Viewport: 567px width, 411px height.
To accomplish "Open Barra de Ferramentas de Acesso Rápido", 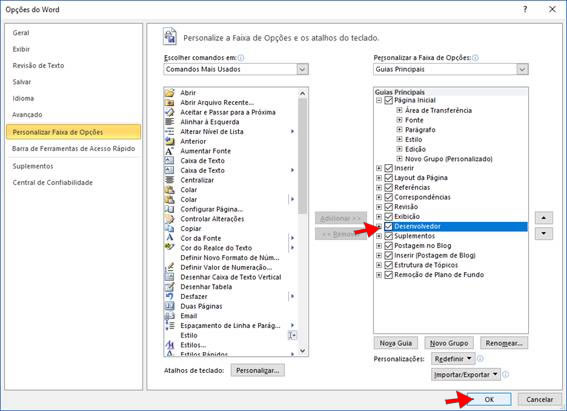I will [73, 149].
